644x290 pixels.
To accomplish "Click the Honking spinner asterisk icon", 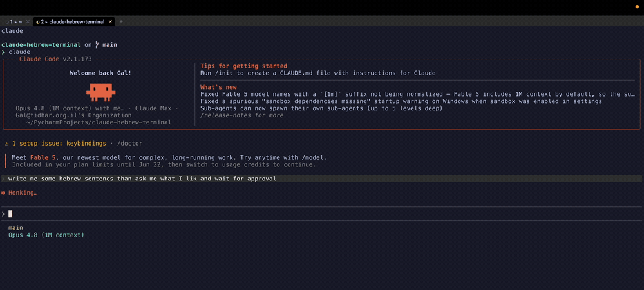I will point(3,193).
